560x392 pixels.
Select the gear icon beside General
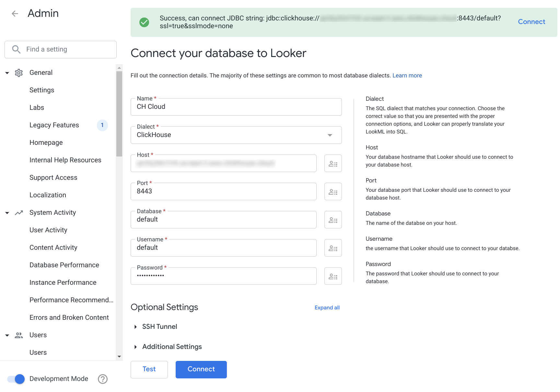tap(18, 73)
